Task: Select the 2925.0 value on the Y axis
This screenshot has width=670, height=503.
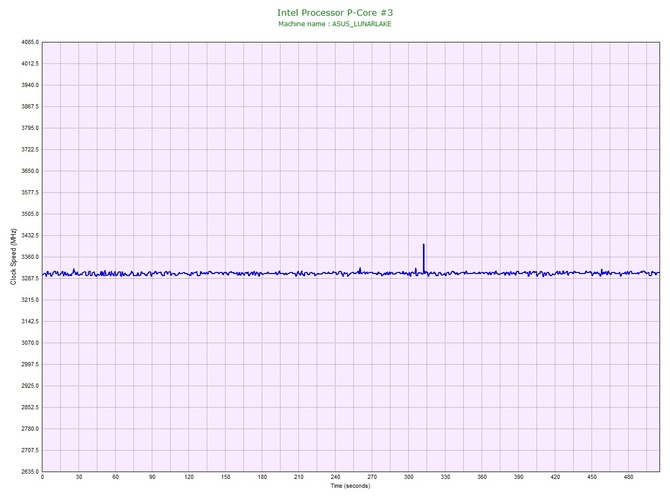Action: click(x=30, y=386)
